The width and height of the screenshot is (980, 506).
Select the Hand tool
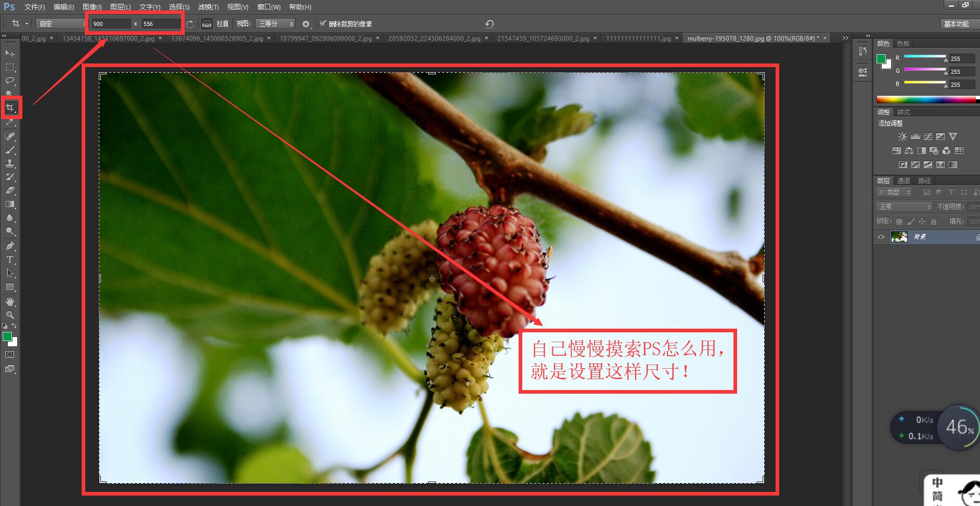tap(10, 301)
